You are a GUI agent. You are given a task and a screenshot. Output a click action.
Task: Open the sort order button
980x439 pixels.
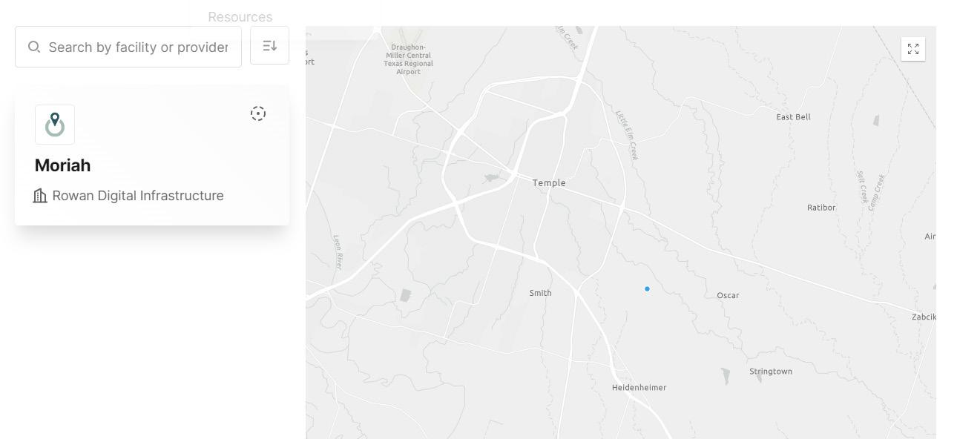(269, 46)
